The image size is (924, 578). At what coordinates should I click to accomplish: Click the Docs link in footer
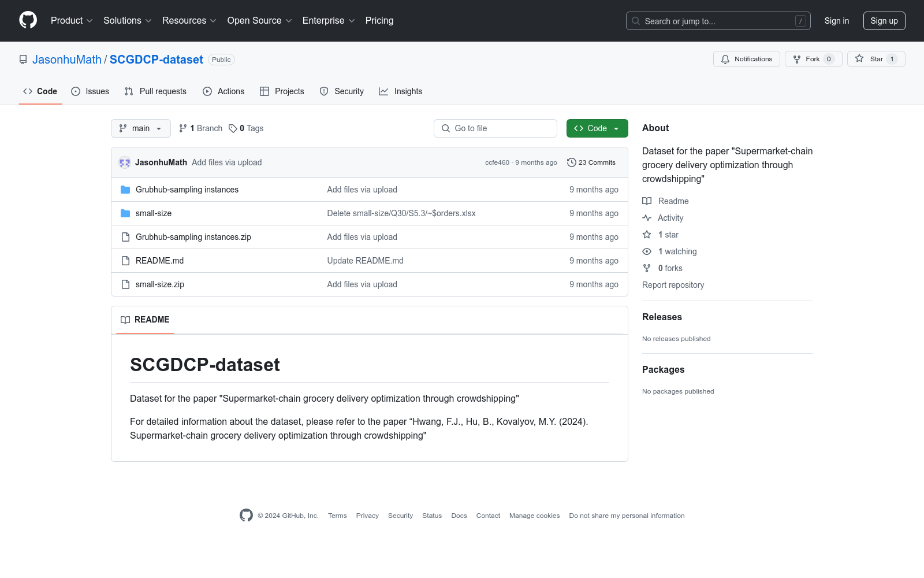pos(459,516)
